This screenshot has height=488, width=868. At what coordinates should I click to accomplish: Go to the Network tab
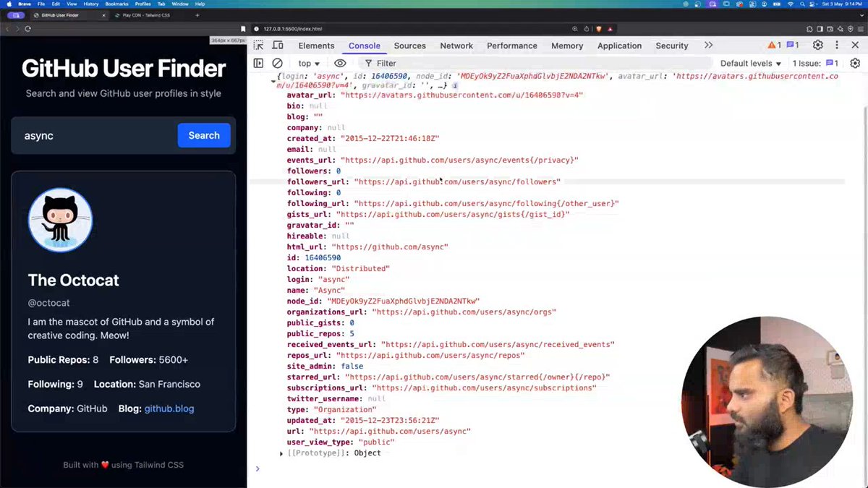click(456, 46)
